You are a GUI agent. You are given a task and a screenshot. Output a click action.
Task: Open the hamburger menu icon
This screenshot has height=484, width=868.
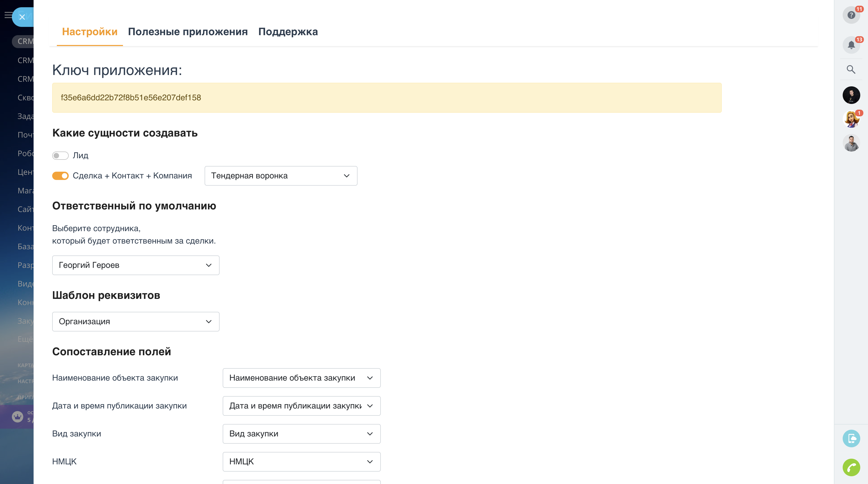[x=8, y=15]
